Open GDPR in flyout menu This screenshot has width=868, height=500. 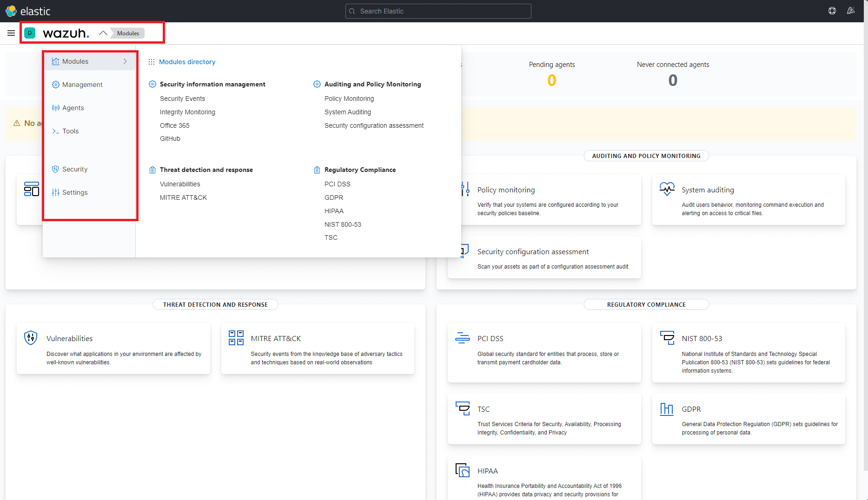pos(334,197)
